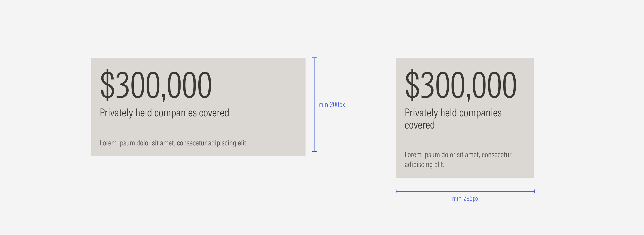The width and height of the screenshot is (644, 235).
Task: Click two-line Lorem ipsum text in right card
Action: point(458,159)
